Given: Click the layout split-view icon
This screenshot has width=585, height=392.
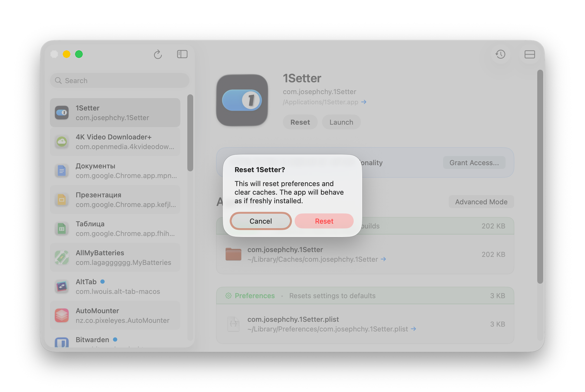Looking at the screenshot, I should [529, 54].
